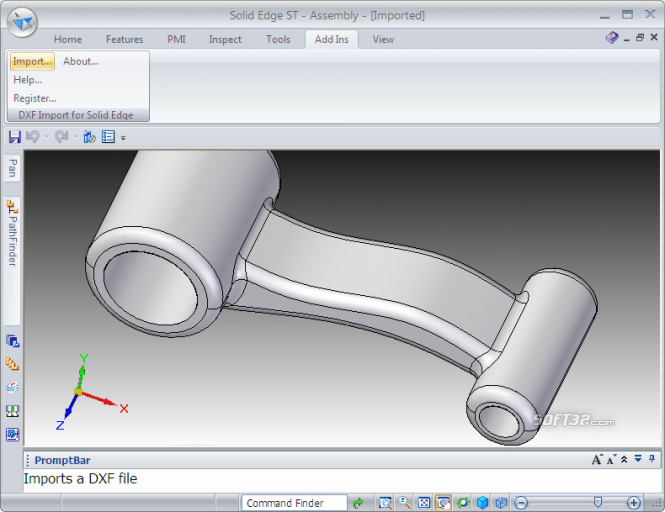Open the view orientation cube icon
Viewport: 665px width, 512px height.
point(482,503)
